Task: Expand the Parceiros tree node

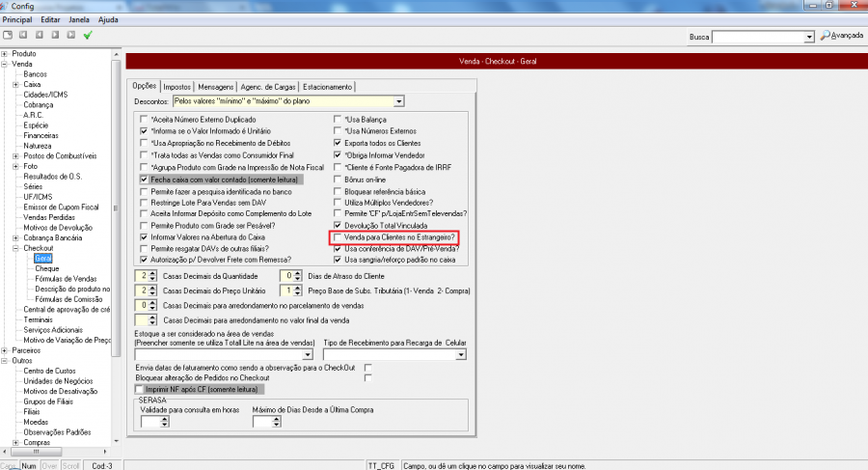Action: [5, 350]
